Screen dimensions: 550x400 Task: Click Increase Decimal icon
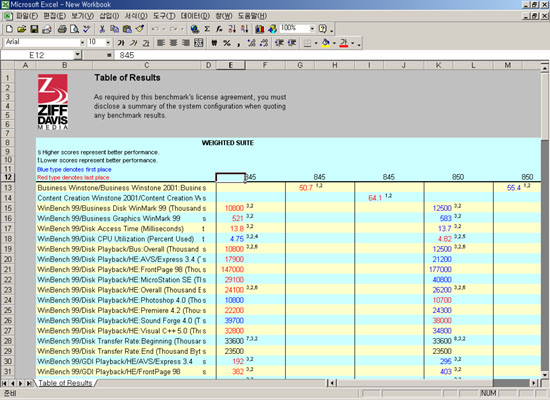[251, 43]
